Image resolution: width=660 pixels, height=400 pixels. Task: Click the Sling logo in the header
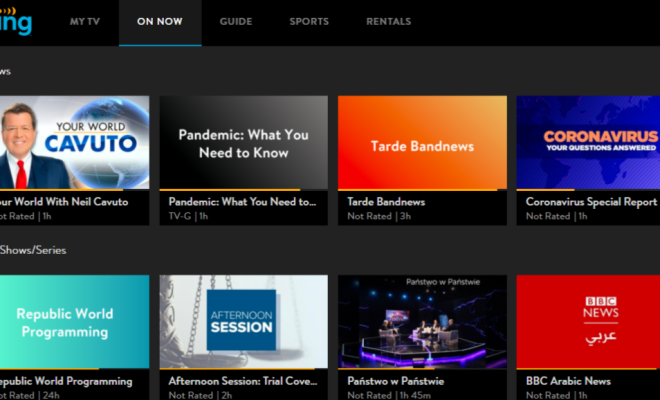[x=16, y=21]
